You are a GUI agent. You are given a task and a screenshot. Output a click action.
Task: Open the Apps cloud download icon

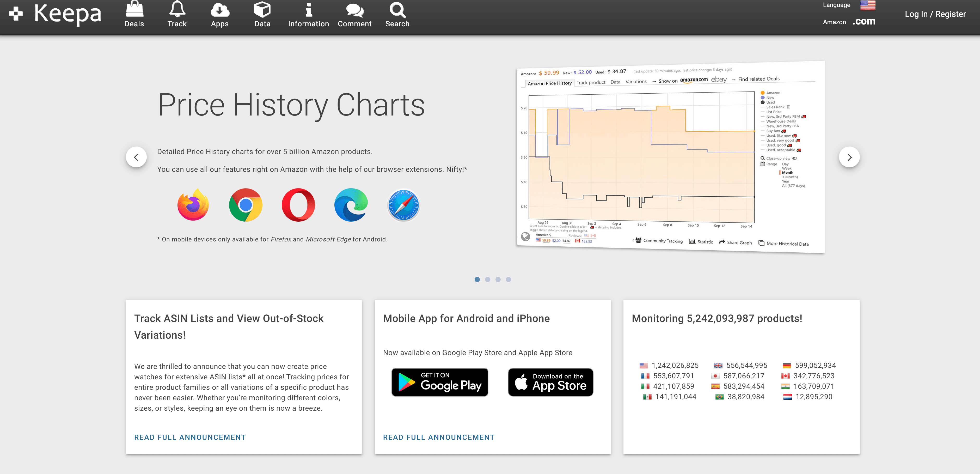point(219,10)
